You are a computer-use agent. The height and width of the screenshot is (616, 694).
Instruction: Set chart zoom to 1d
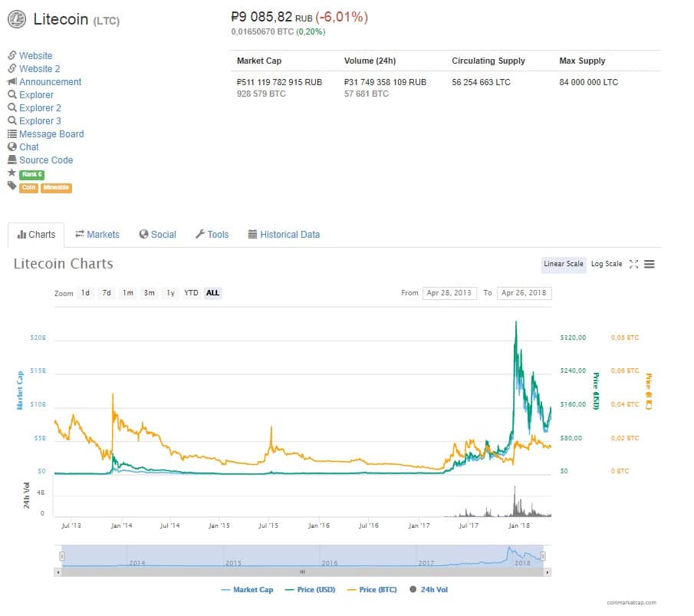point(85,293)
